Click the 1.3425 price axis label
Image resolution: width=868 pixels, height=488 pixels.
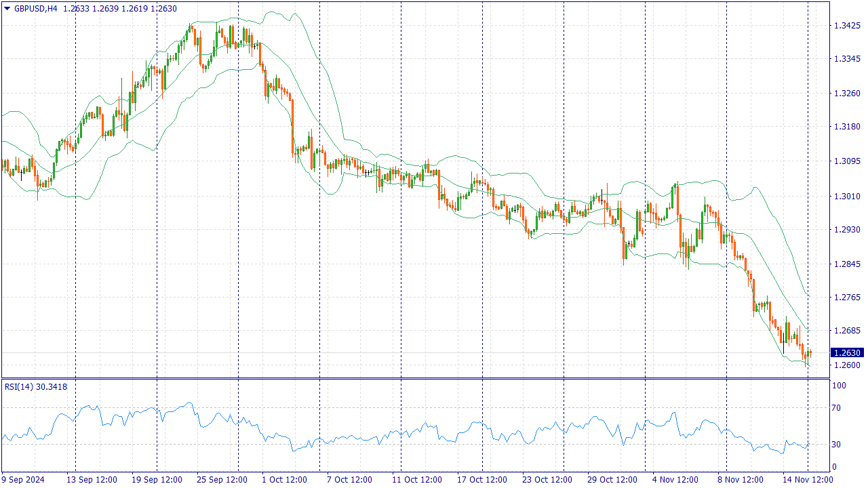click(x=846, y=26)
